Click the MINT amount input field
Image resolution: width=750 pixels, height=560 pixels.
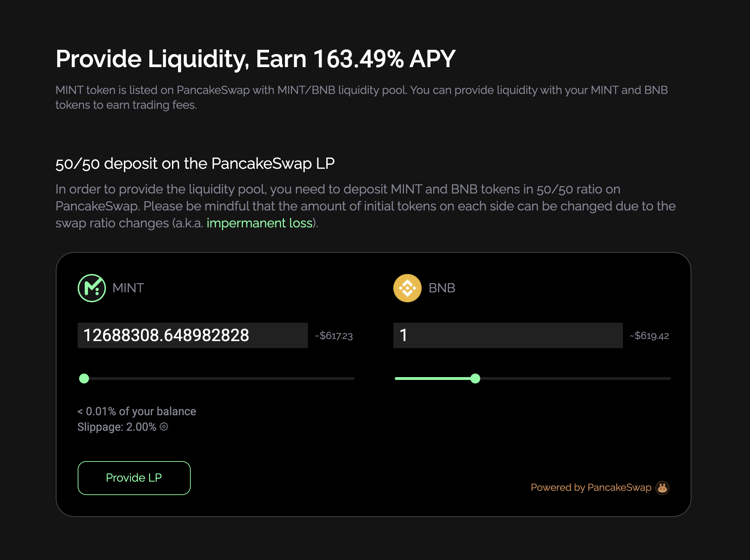193,335
